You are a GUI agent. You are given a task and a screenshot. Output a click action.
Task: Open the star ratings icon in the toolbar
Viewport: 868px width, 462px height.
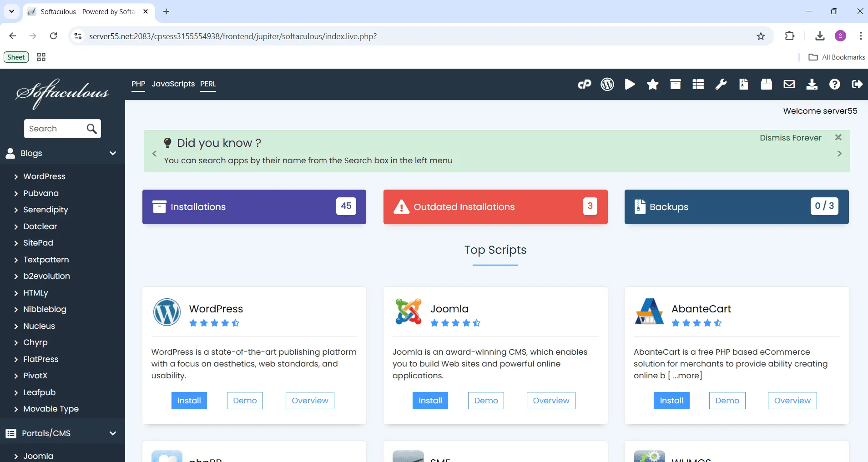tap(652, 84)
